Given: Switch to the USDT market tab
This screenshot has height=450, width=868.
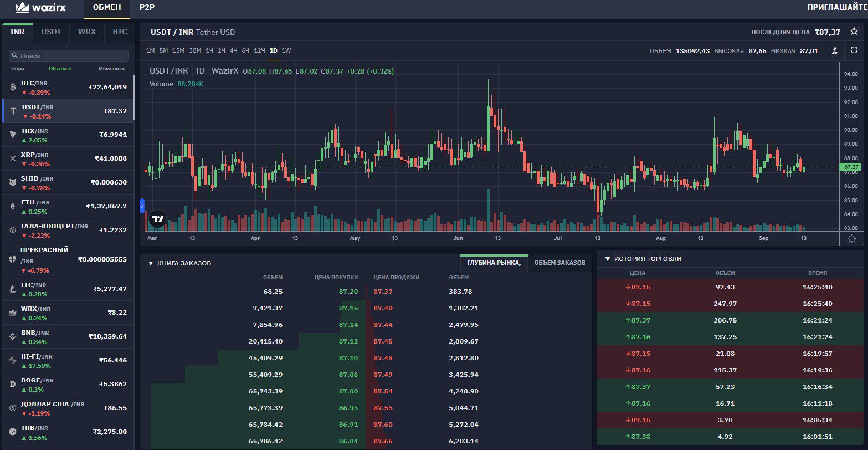Looking at the screenshot, I should [x=51, y=32].
